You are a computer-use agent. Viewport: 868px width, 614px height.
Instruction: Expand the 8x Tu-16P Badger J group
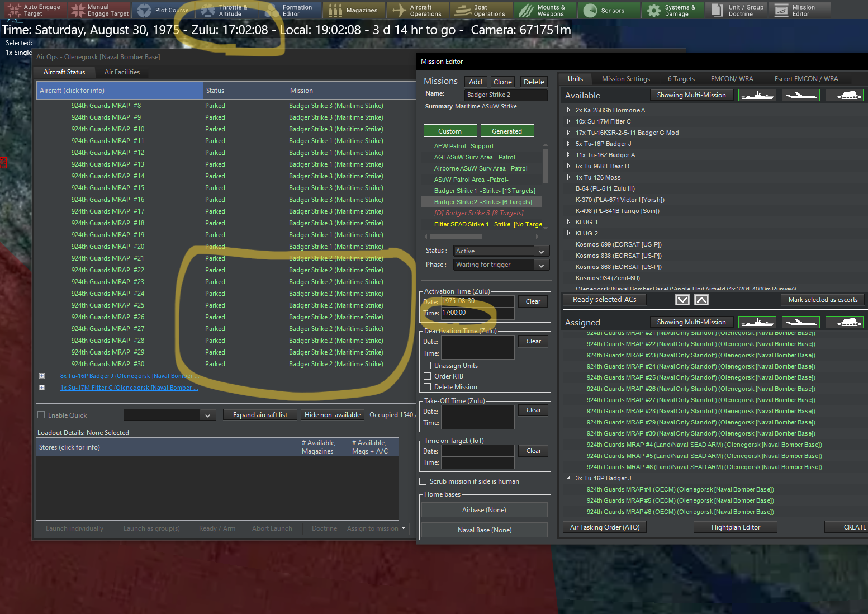(x=42, y=376)
